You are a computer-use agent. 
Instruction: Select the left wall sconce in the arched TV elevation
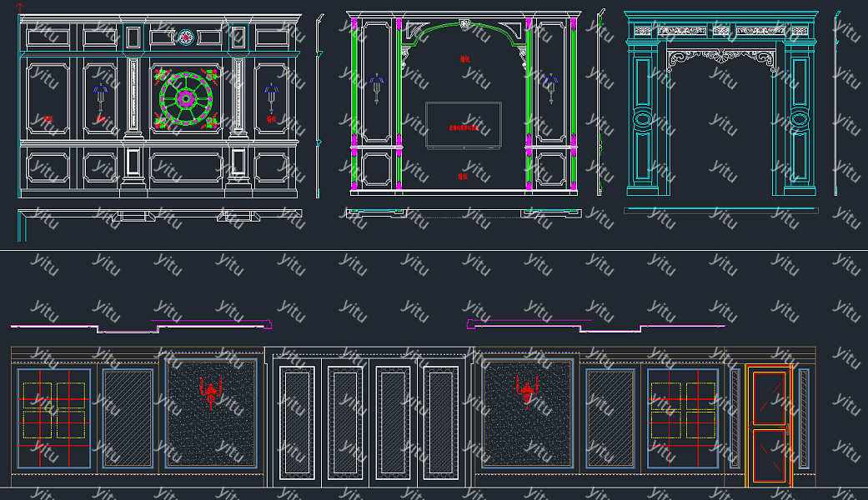(x=377, y=88)
